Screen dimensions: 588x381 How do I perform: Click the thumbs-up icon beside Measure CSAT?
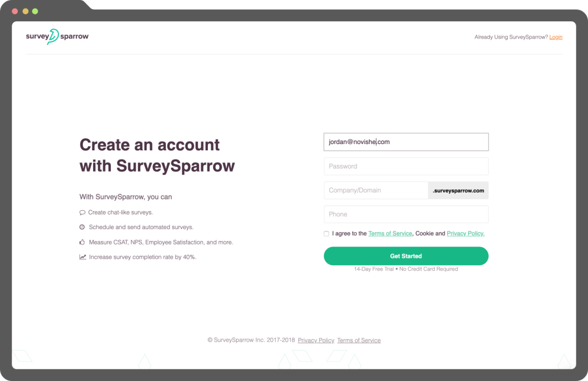tap(82, 242)
